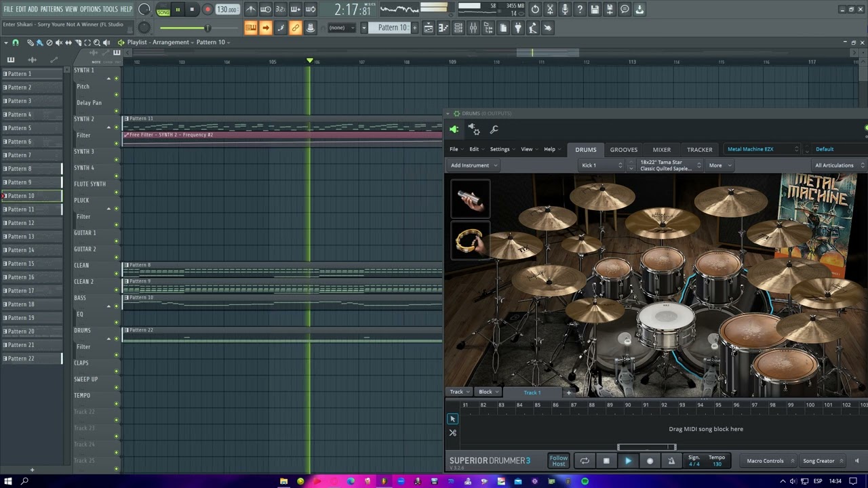Toggle the link chain icon
Screen dimensions: 868x488
pyautogui.click(x=295, y=28)
